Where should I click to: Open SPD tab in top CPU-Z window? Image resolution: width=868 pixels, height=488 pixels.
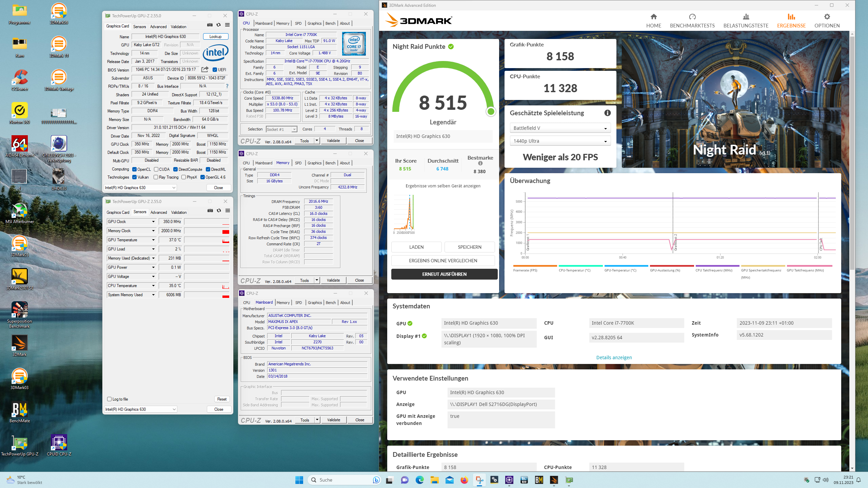pos(298,23)
